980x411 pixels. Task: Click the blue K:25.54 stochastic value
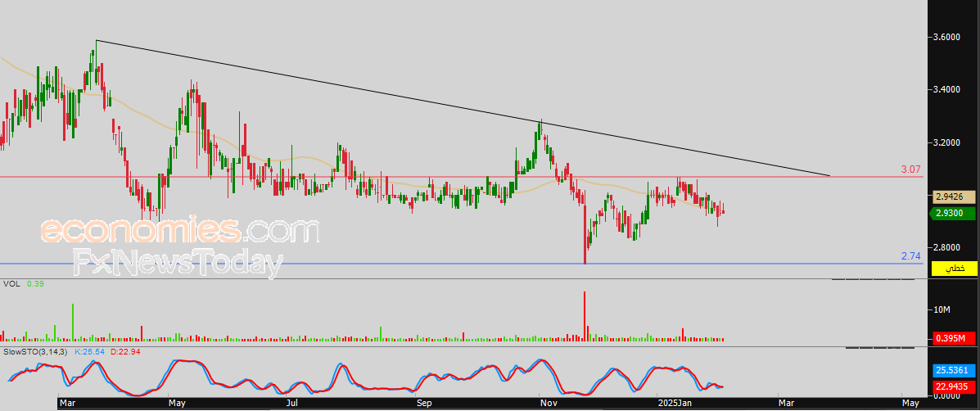click(x=88, y=353)
